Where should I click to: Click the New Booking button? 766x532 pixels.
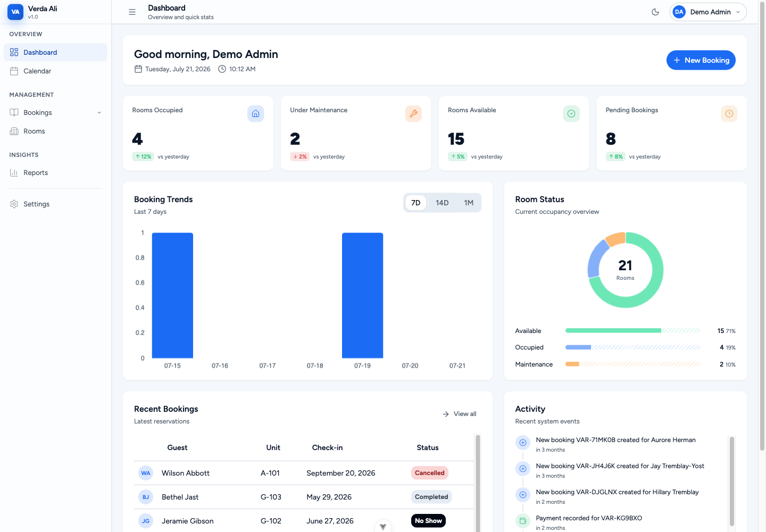coord(701,60)
